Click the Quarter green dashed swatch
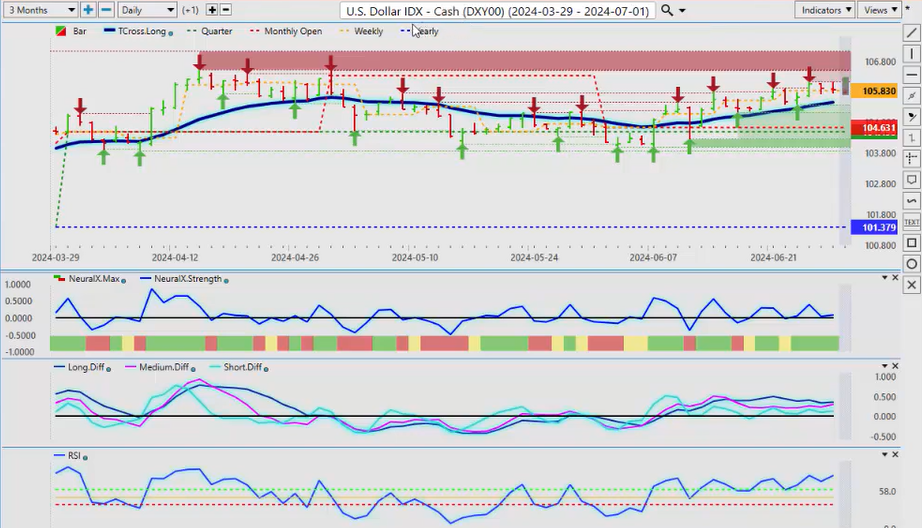 pyautogui.click(x=192, y=31)
